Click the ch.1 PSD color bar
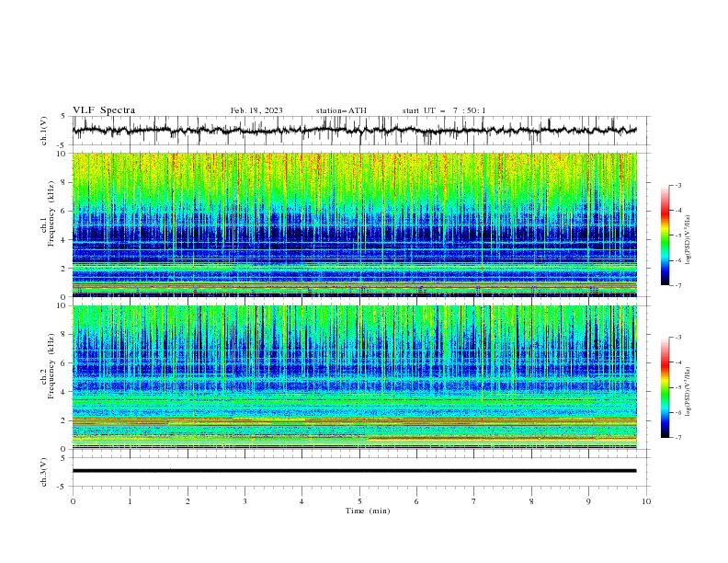 pyautogui.click(x=665, y=235)
